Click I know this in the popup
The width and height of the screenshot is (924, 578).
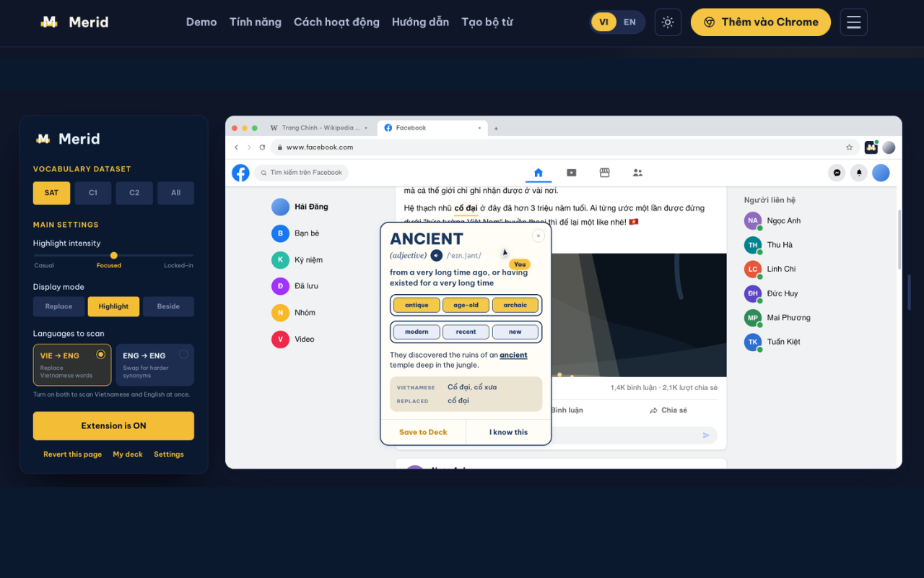508,432
